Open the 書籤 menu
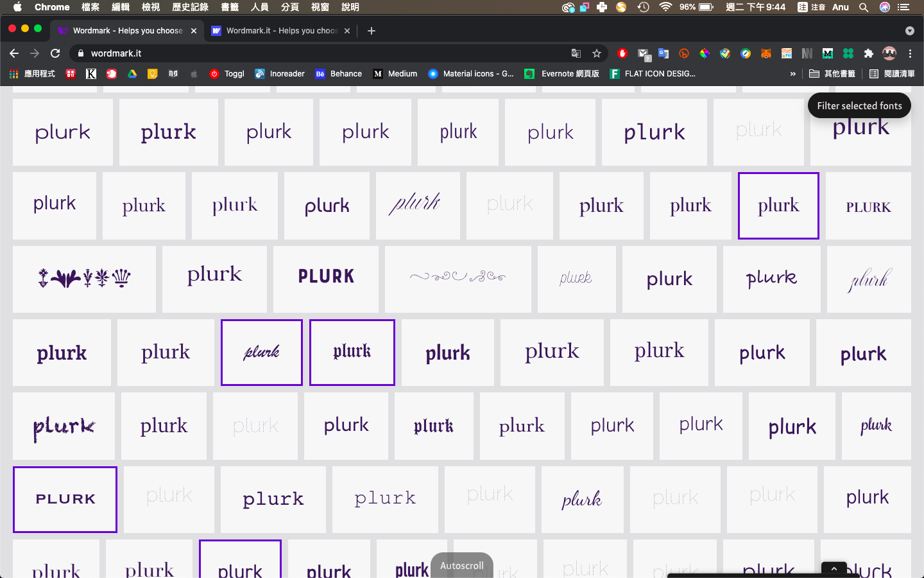This screenshot has height=578, width=924. pyautogui.click(x=230, y=7)
